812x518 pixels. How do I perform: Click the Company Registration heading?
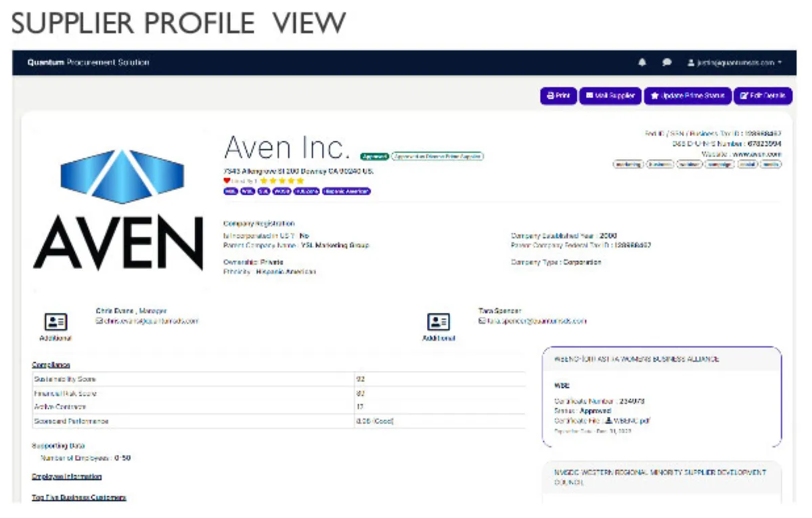(259, 223)
